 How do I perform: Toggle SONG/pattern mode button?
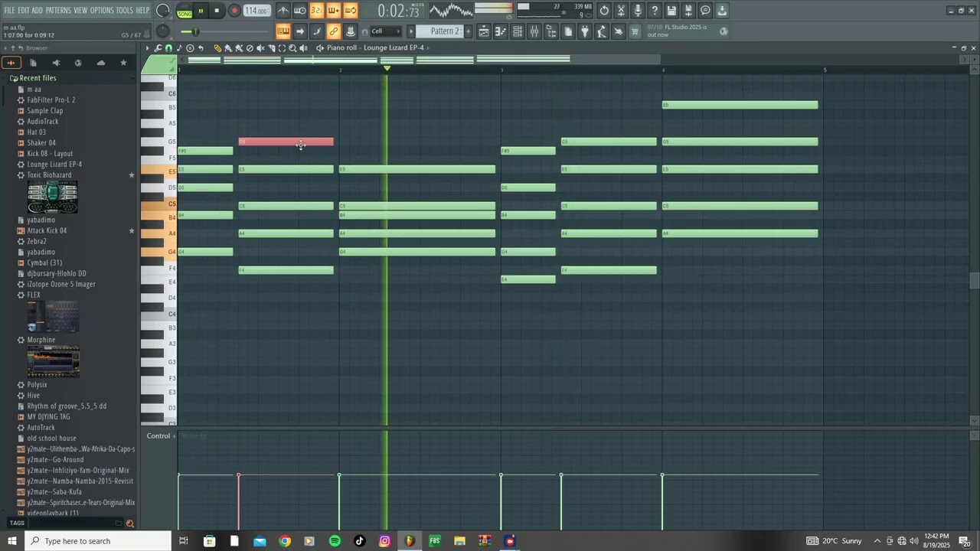(185, 11)
